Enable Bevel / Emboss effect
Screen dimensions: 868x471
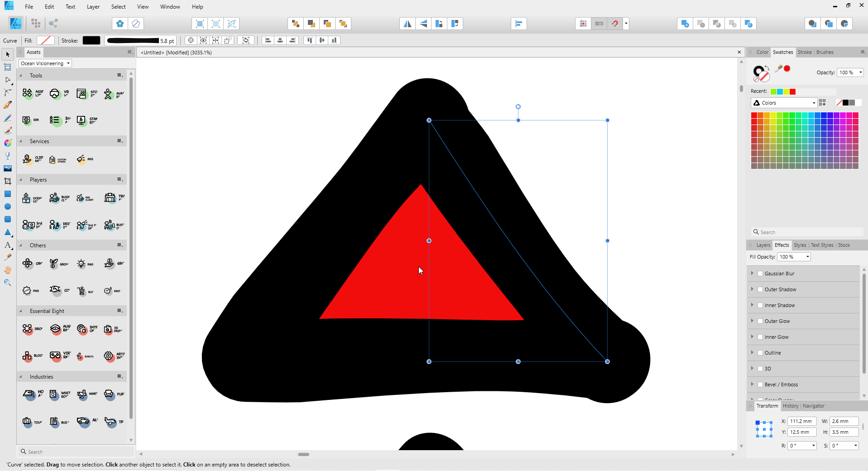click(x=760, y=384)
